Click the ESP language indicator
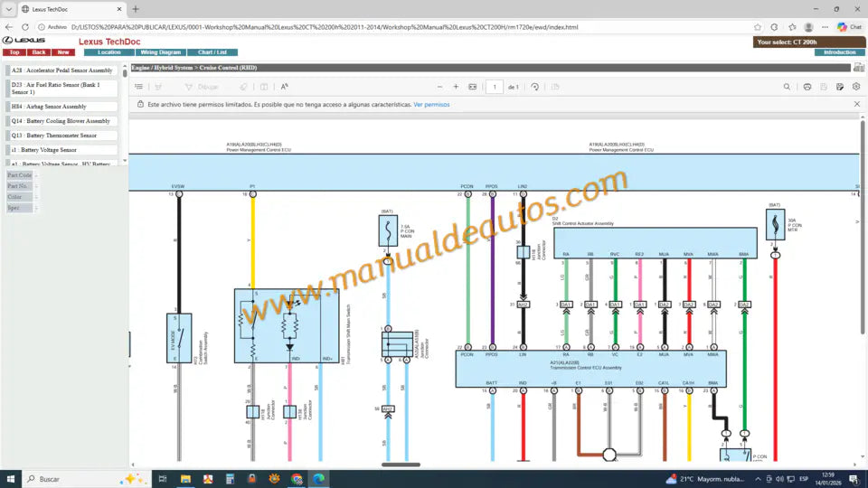Screen dimensions: 868x488 (803, 479)
